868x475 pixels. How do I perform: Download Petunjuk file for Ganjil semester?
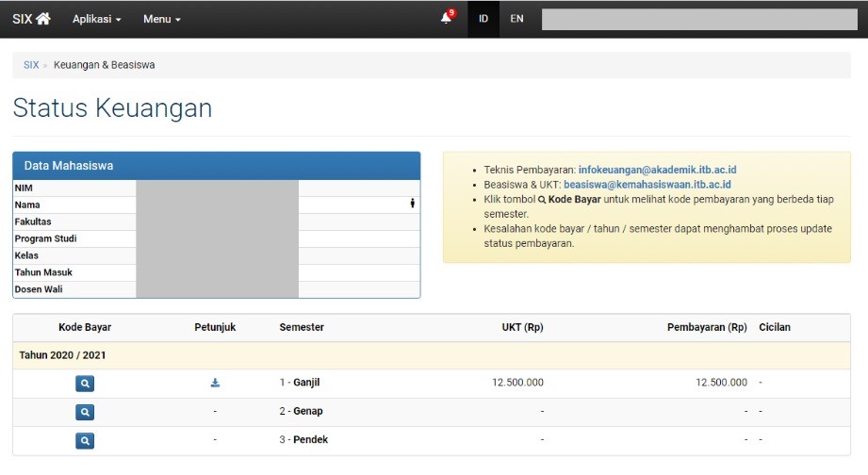click(x=215, y=383)
